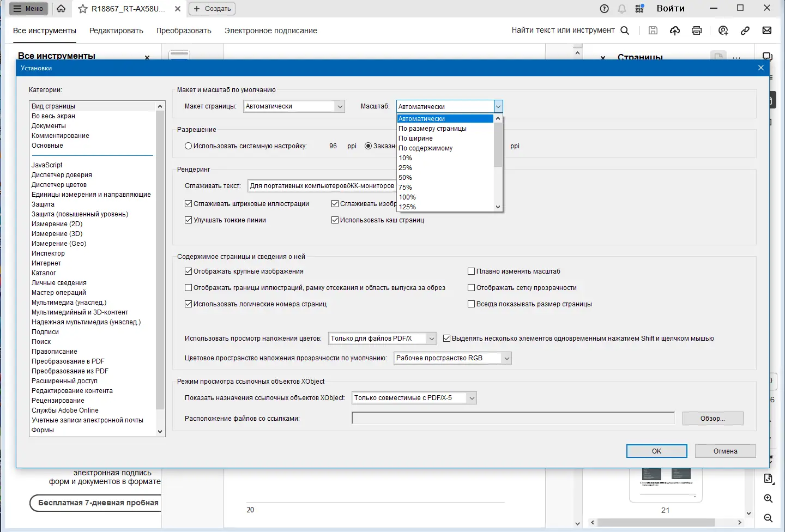785x532 pixels.
Task: Open the Макет страницы dropdown
Action: pyautogui.click(x=294, y=106)
